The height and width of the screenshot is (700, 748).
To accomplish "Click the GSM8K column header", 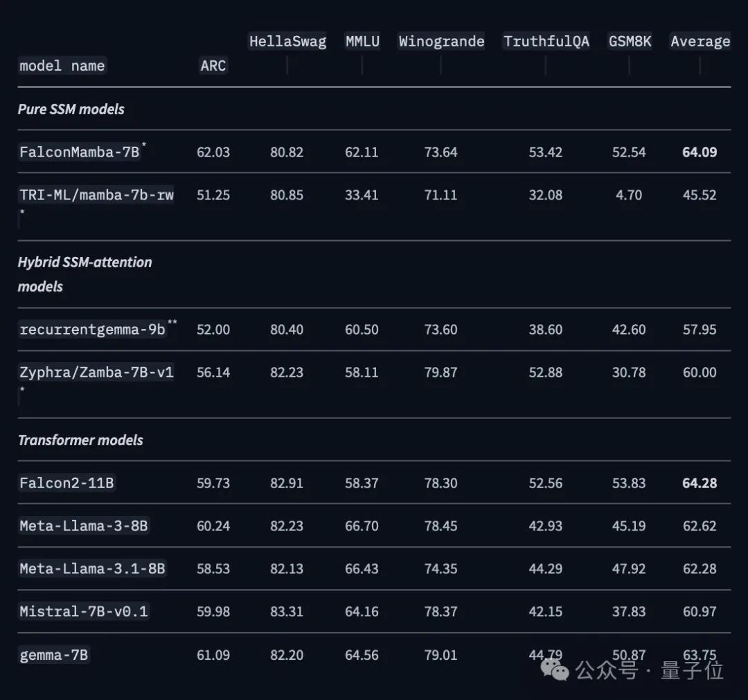I will point(630,42).
